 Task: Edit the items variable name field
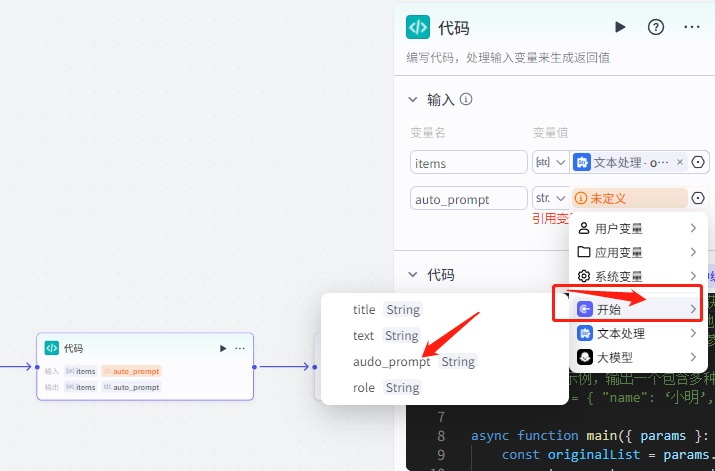[x=469, y=162]
